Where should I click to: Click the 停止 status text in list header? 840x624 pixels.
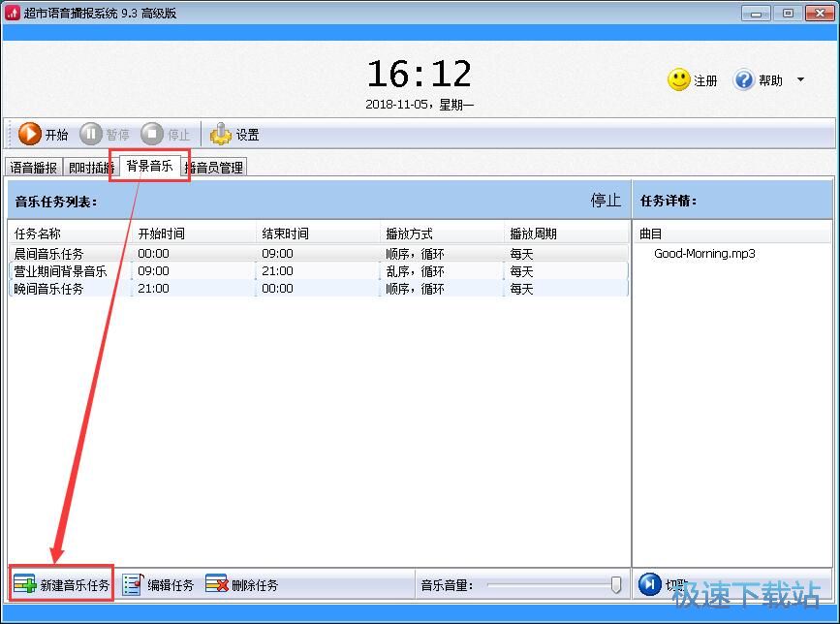(x=606, y=201)
